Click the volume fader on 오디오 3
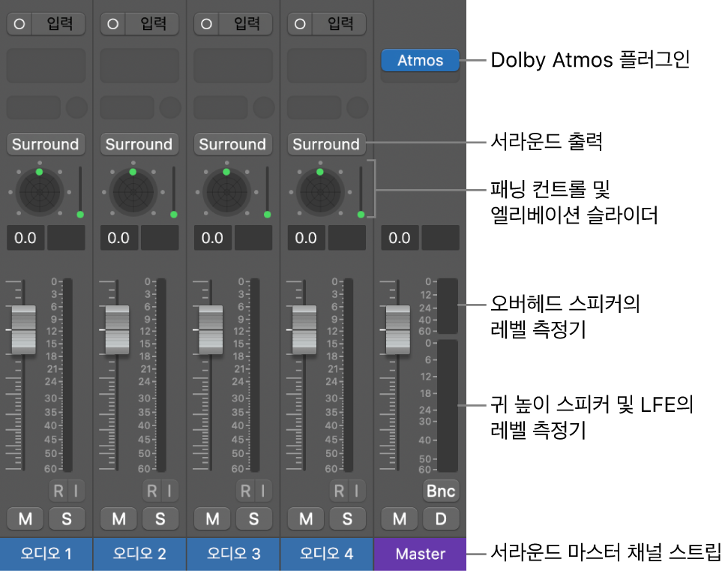 pyautogui.click(x=211, y=330)
